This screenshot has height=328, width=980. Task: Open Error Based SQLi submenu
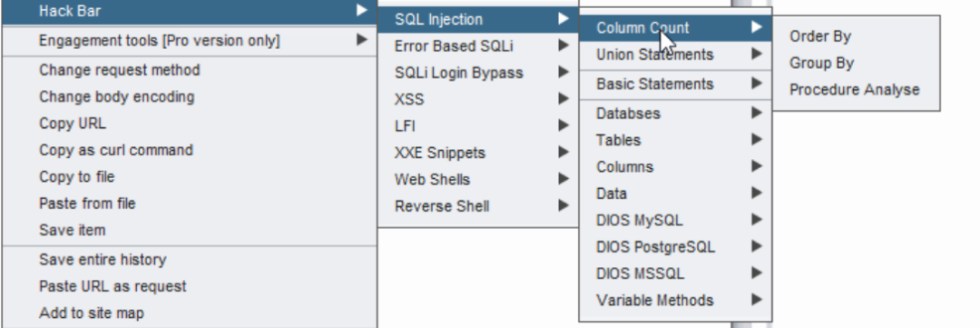click(479, 45)
